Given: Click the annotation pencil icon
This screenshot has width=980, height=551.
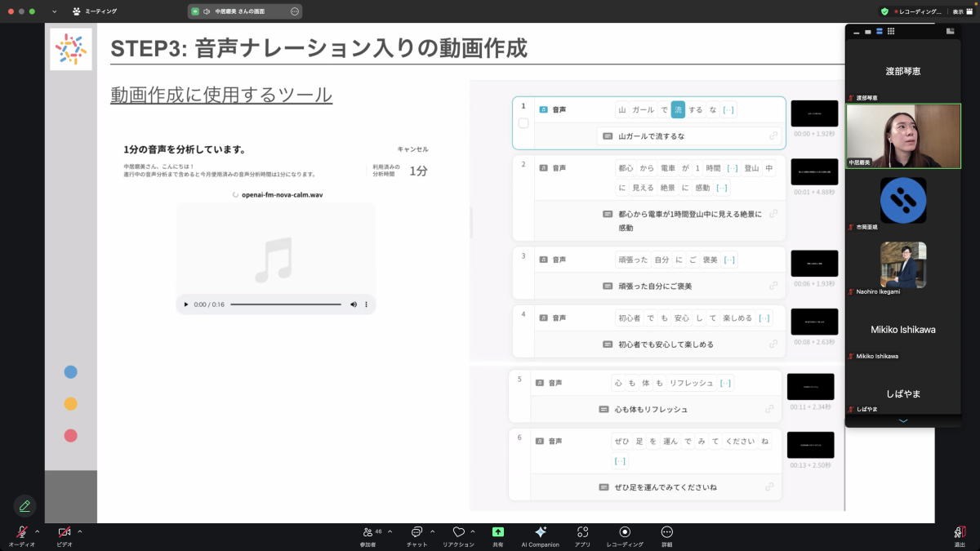Looking at the screenshot, I should 24,506.
